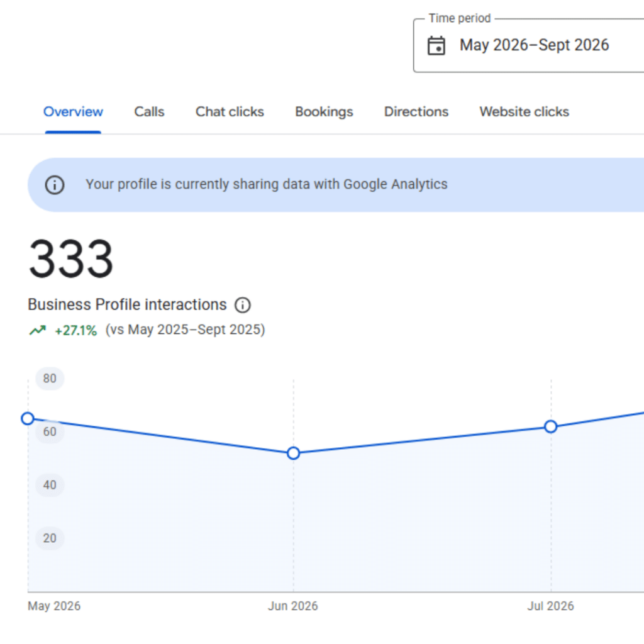
Task: Click the 40 y-axis label
Action: click(x=50, y=485)
